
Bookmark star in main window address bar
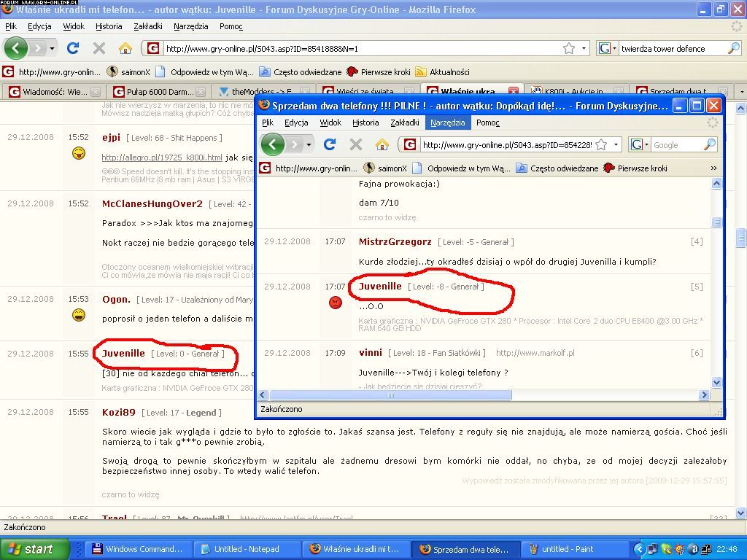[569, 48]
